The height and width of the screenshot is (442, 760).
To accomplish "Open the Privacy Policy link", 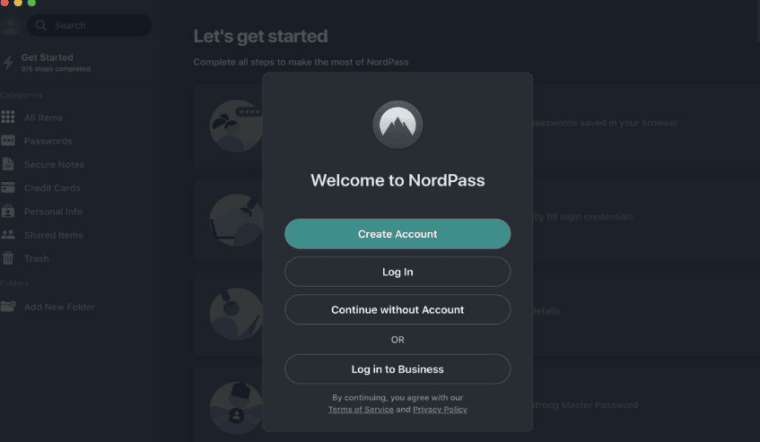I will click(x=440, y=410).
